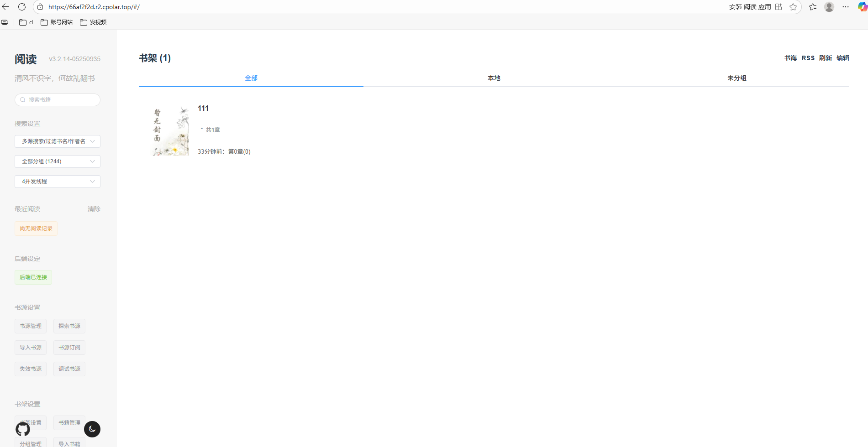
Task: Click the 书源管理 button
Action: coord(31,326)
